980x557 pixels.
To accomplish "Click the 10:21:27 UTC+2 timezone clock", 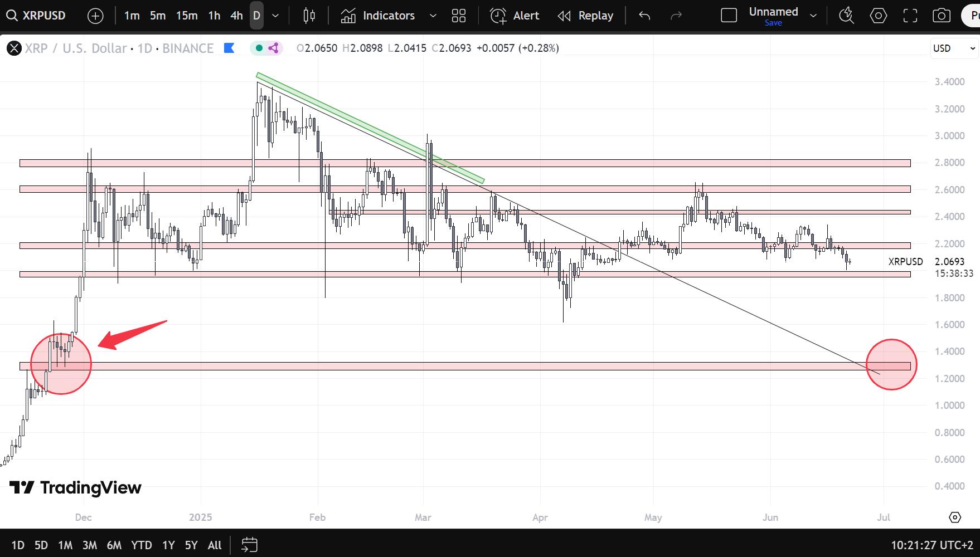I will coord(932,545).
